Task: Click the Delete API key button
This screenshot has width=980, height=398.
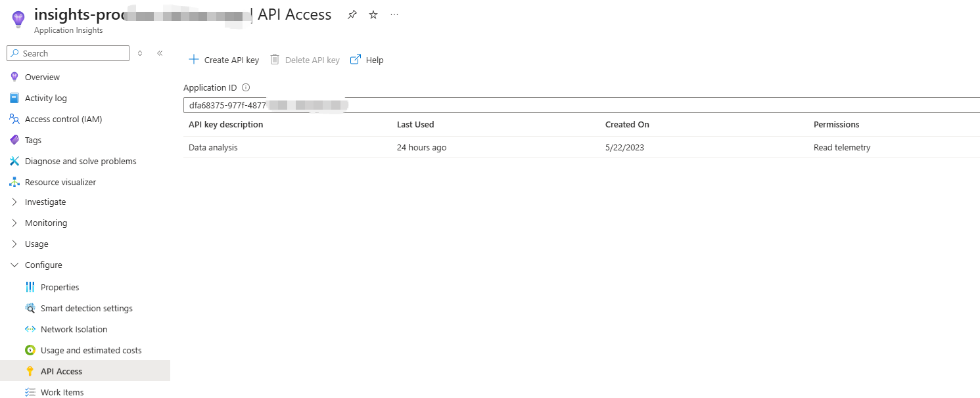Action: click(x=305, y=60)
